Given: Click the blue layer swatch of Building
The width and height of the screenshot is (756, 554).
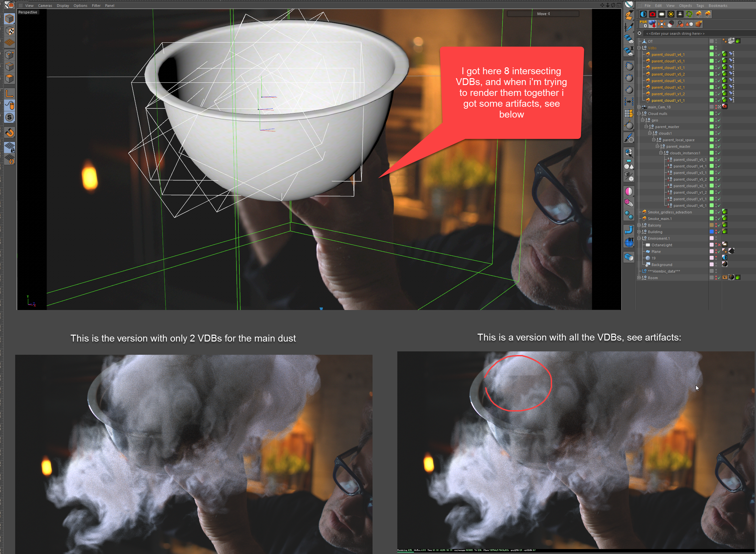Looking at the screenshot, I should (x=711, y=232).
